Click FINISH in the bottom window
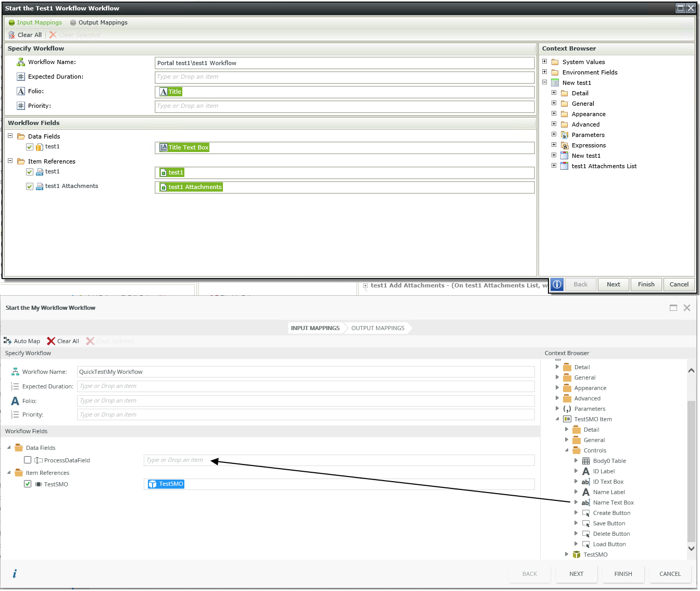The image size is (700, 591). coord(623,574)
